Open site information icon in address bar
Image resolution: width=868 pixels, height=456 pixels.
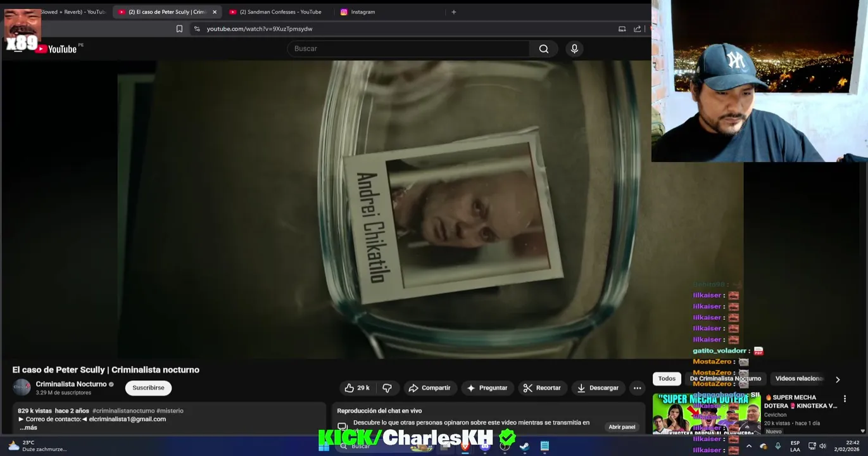point(197,28)
